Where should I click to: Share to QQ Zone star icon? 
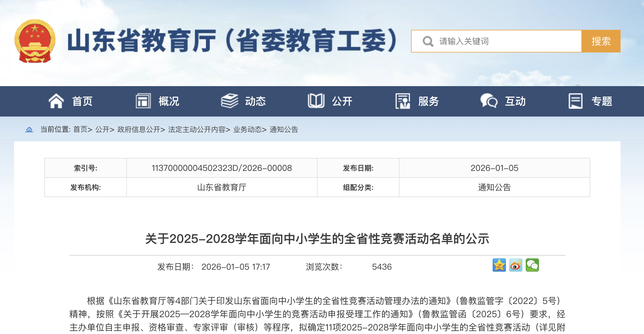tap(499, 265)
